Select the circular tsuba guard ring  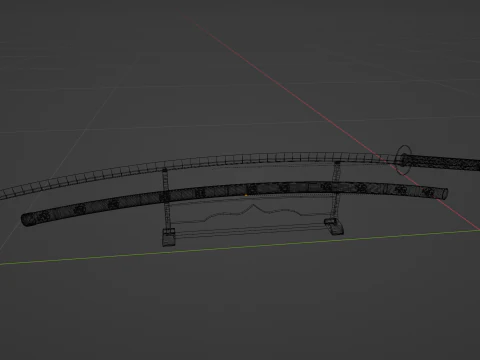click(x=404, y=160)
